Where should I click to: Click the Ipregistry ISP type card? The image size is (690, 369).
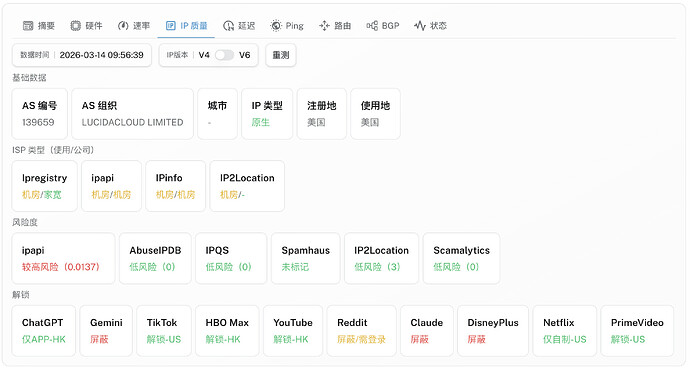coord(44,186)
